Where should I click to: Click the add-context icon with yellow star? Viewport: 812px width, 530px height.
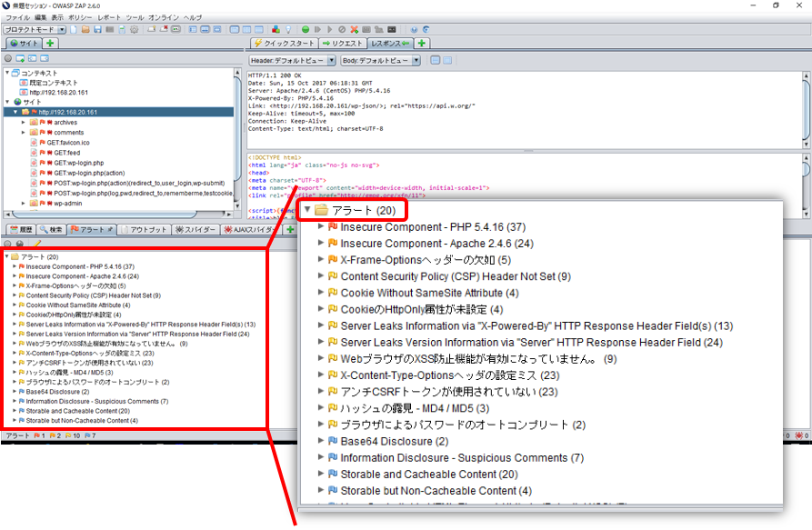tap(152, 29)
